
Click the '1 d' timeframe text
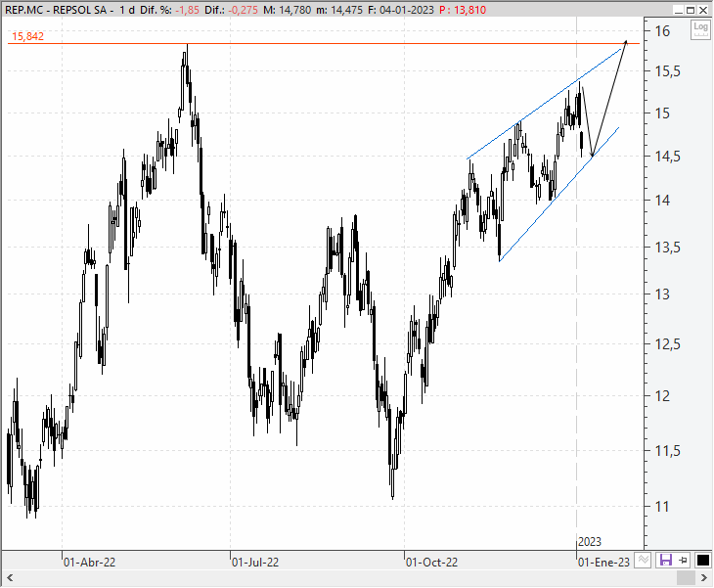(127, 10)
